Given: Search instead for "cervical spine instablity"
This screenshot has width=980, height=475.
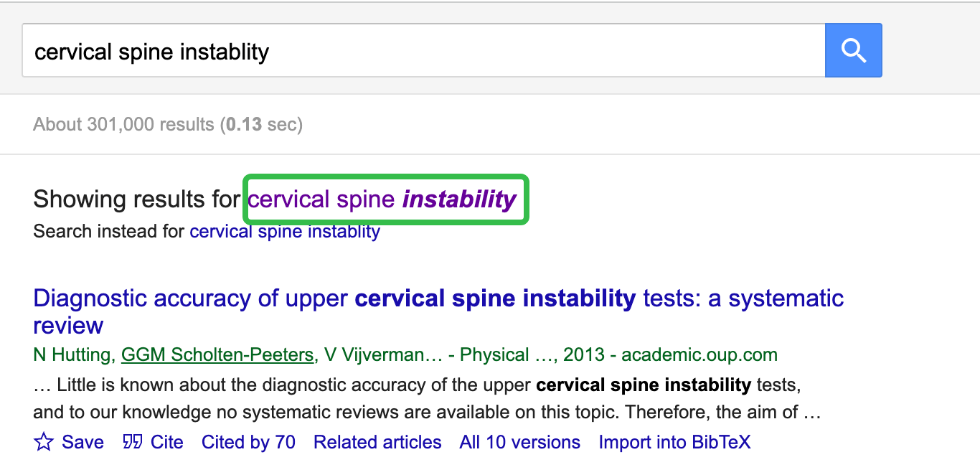Looking at the screenshot, I should tap(285, 232).
